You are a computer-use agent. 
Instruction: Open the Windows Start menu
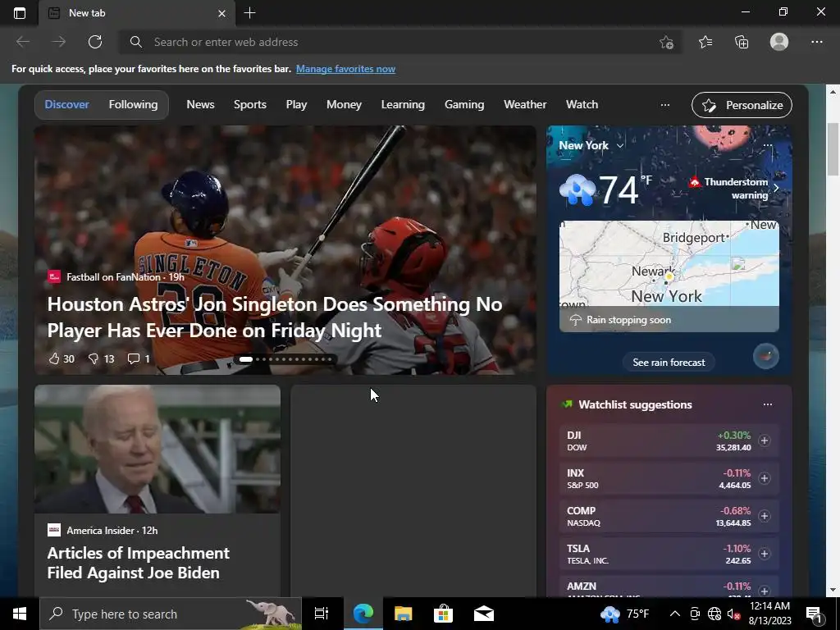click(20, 614)
